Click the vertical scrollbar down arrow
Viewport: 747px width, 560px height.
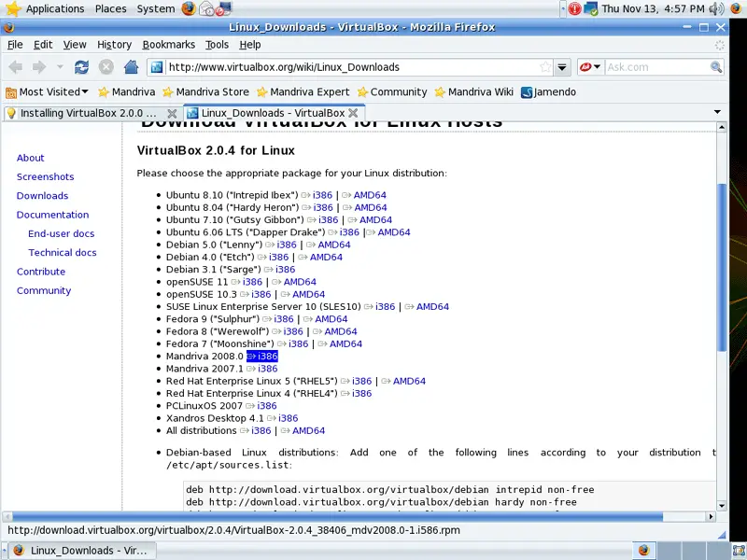point(722,506)
